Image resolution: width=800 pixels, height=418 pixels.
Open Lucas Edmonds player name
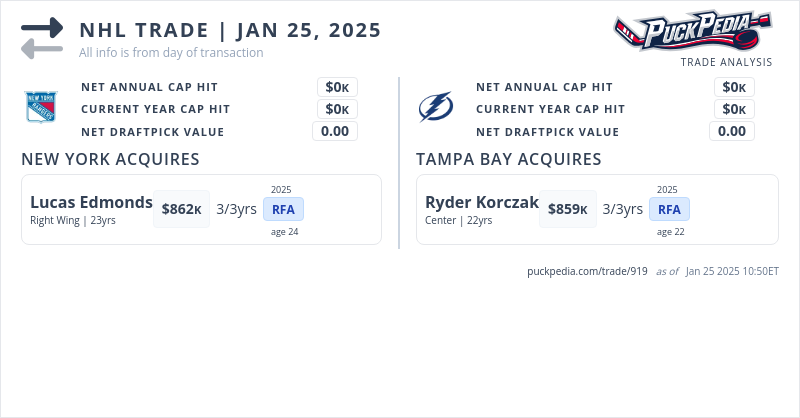click(91, 202)
